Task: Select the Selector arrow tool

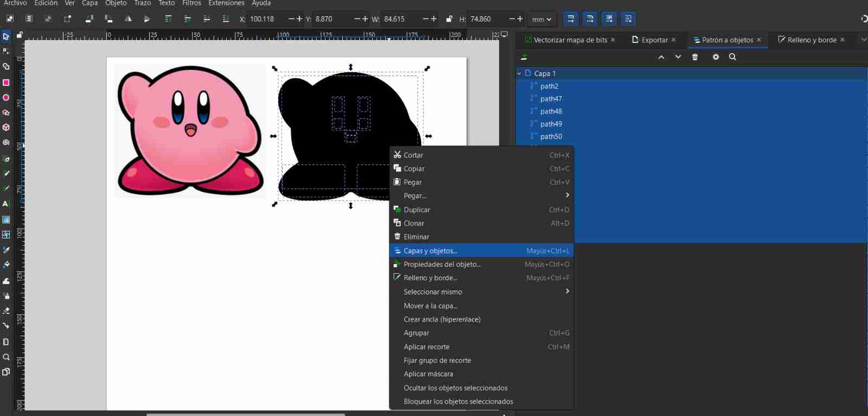Action: tap(6, 36)
